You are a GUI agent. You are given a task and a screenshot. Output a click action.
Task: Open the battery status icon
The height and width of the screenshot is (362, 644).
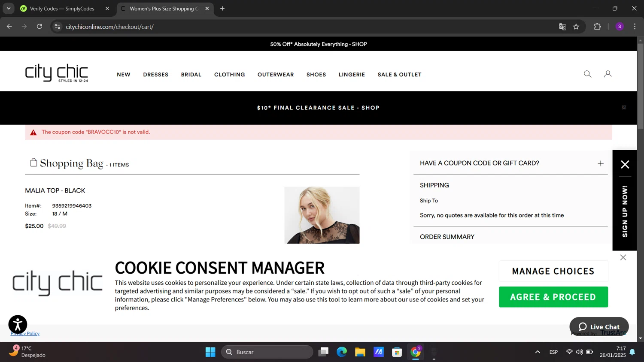point(590,352)
